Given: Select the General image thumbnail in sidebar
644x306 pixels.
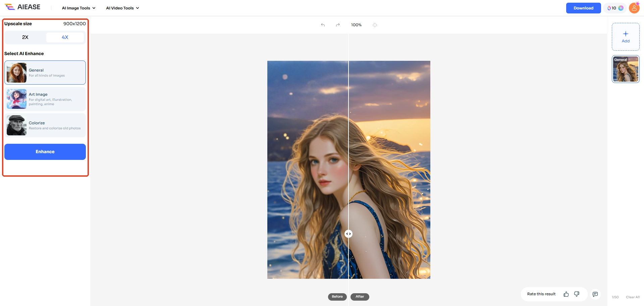Looking at the screenshot, I should (x=626, y=69).
